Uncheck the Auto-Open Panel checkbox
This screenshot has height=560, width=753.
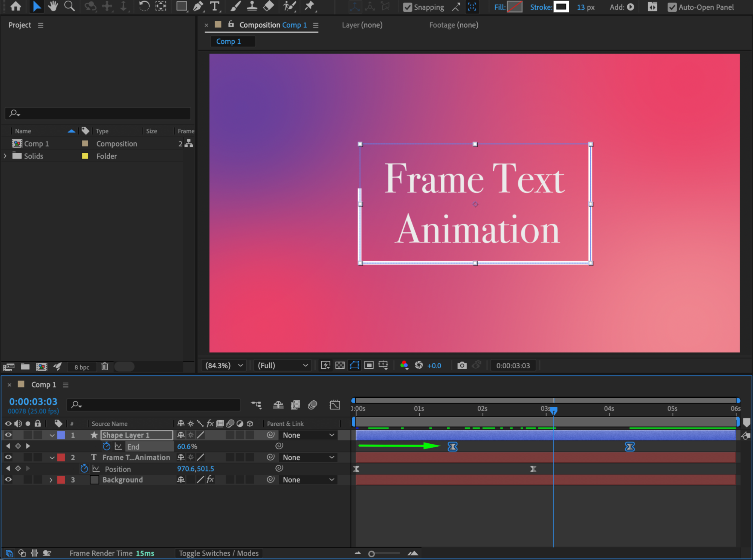click(672, 7)
